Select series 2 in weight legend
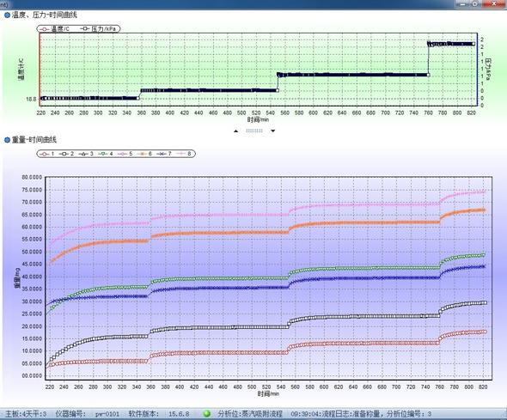Image resolution: width=507 pixels, height=420 pixels. coord(66,154)
